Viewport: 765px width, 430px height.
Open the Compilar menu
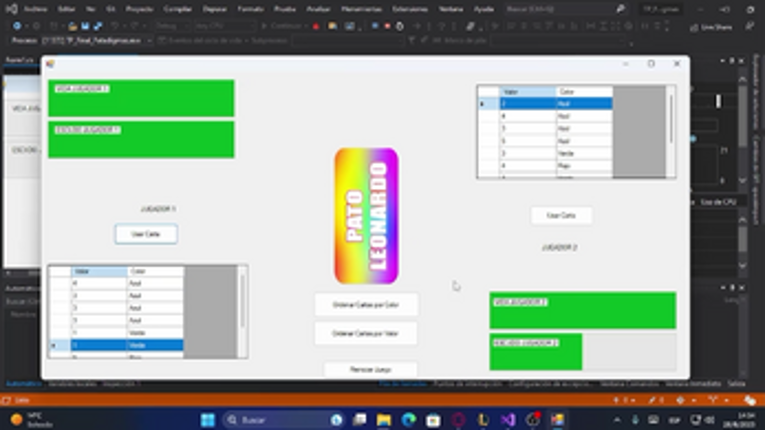[x=178, y=9]
